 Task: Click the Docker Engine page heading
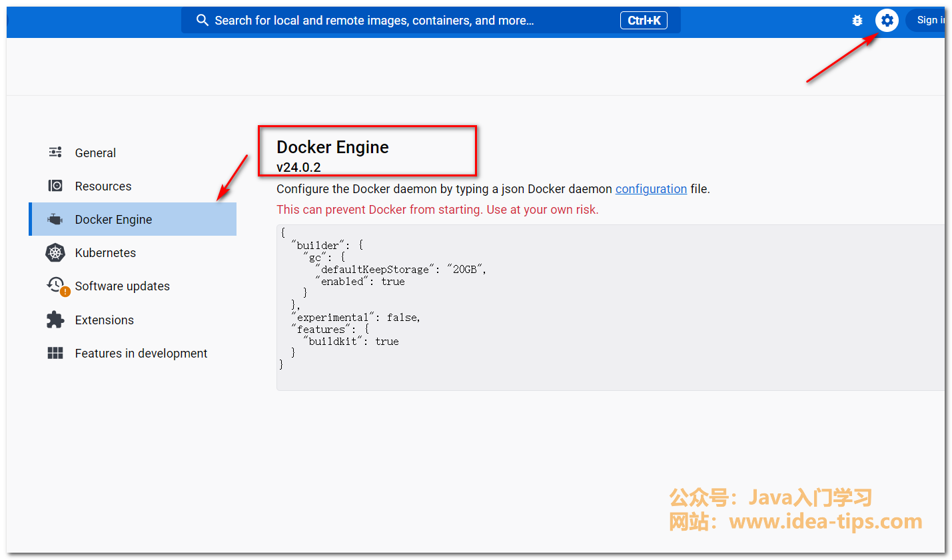(x=332, y=147)
